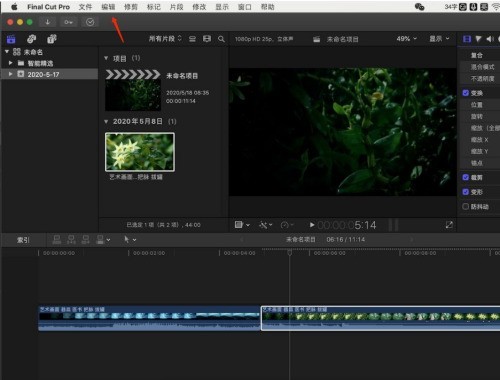Open the 显示 menu in menu bar
This screenshot has height=380, width=500.
(222, 7)
